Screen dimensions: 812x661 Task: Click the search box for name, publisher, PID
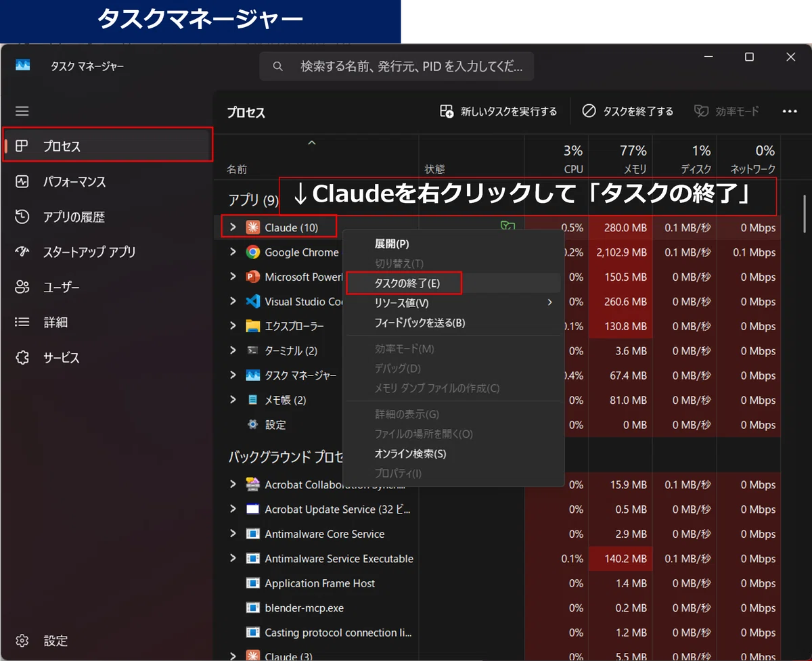click(x=397, y=66)
